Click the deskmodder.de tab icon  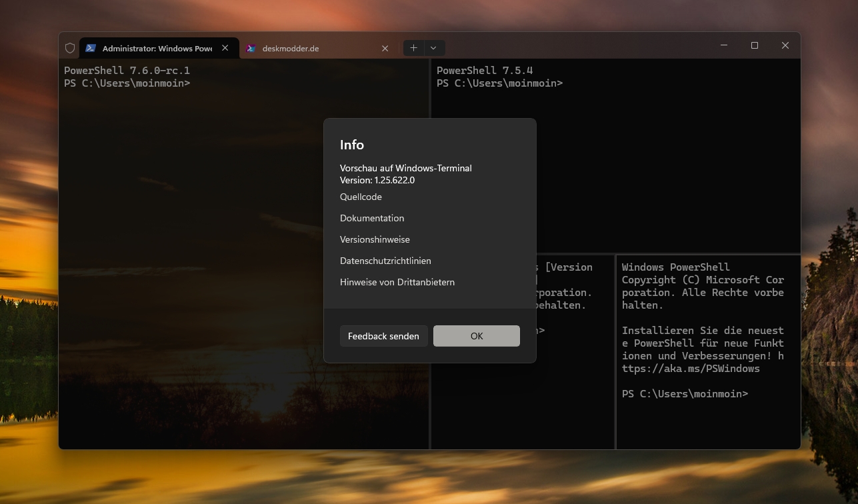tap(251, 48)
